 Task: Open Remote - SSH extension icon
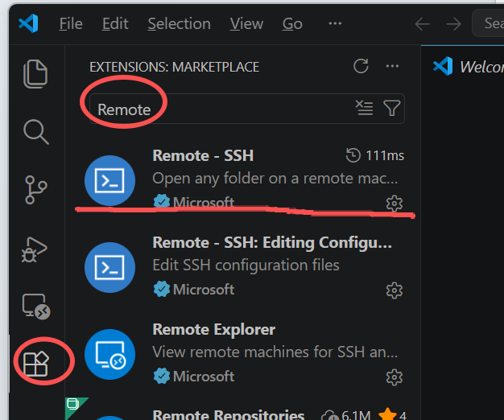[x=109, y=181]
